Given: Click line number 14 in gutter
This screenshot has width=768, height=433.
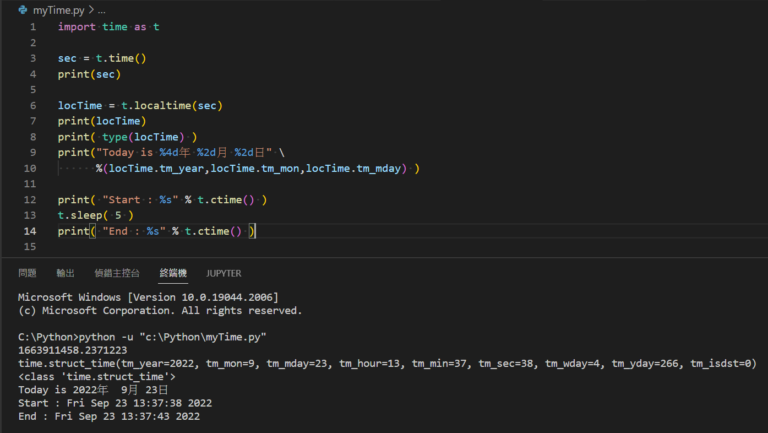Looking at the screenshot, I should coord(30,231).
